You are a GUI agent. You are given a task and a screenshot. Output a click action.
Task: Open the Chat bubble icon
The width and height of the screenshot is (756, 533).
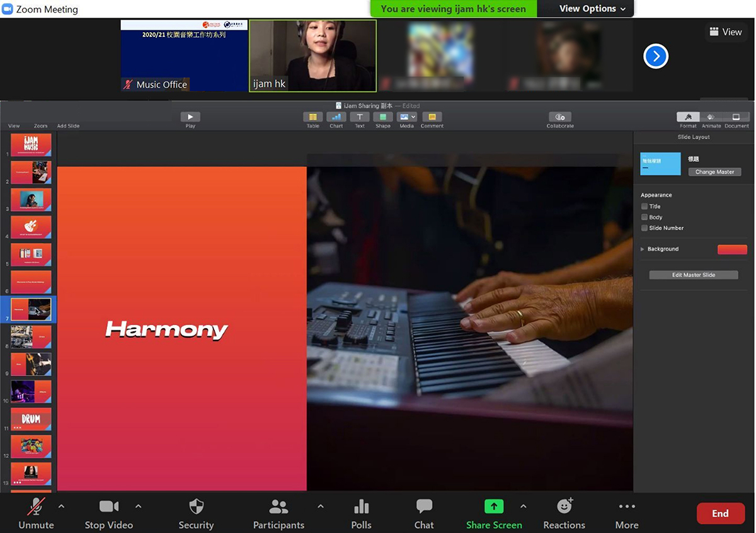coord(424,507)
